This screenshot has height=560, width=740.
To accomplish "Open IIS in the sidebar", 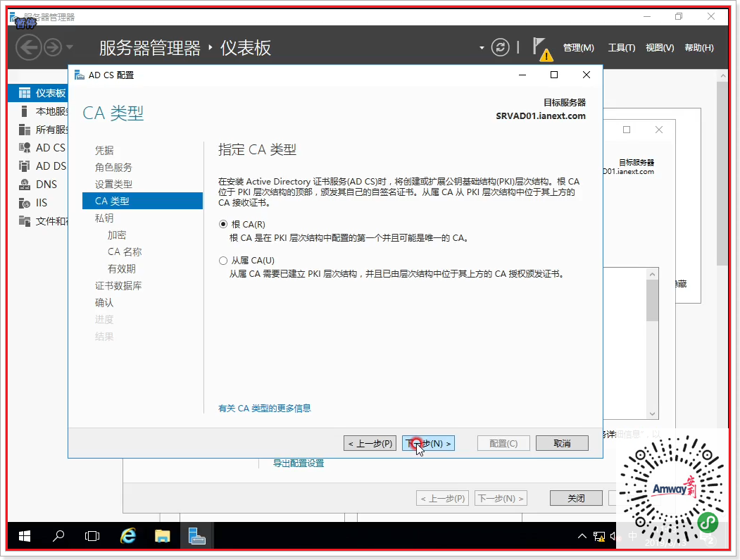I will [38, 203].
